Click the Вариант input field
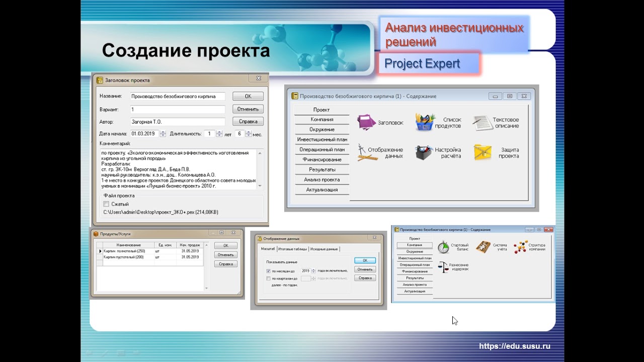Screen dimensions: 644x362 click(177, 109)
